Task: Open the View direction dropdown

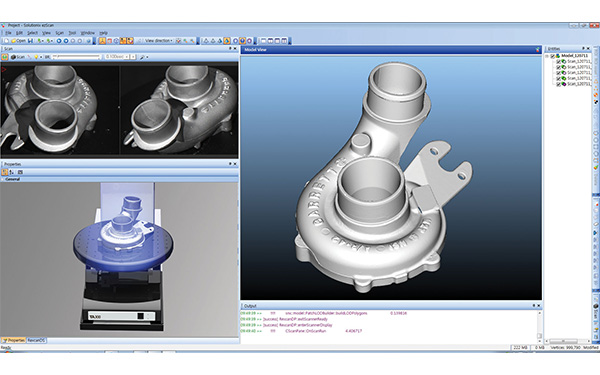Action: tap(158, 41)
